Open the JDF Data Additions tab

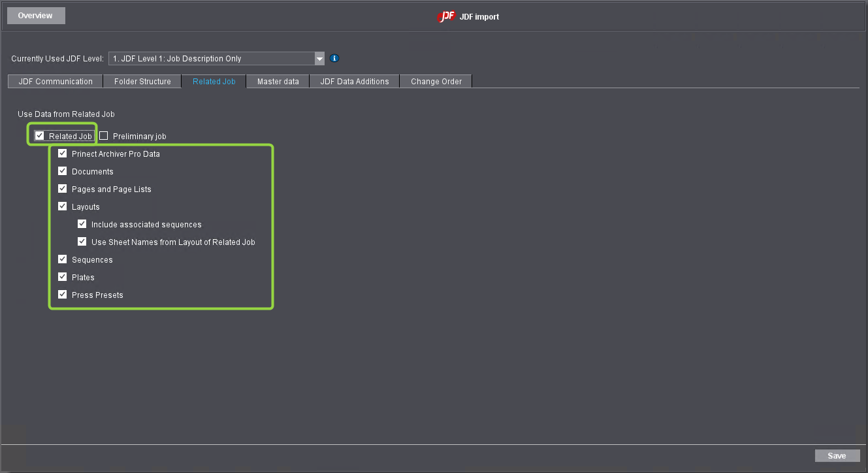click(x=354, y=82)
